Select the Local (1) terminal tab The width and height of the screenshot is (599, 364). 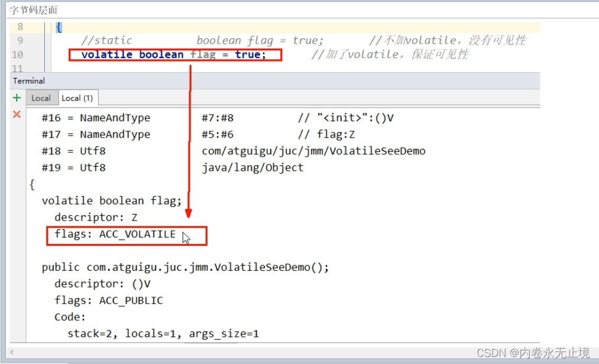pyautogui.click(x=77, y=98)
